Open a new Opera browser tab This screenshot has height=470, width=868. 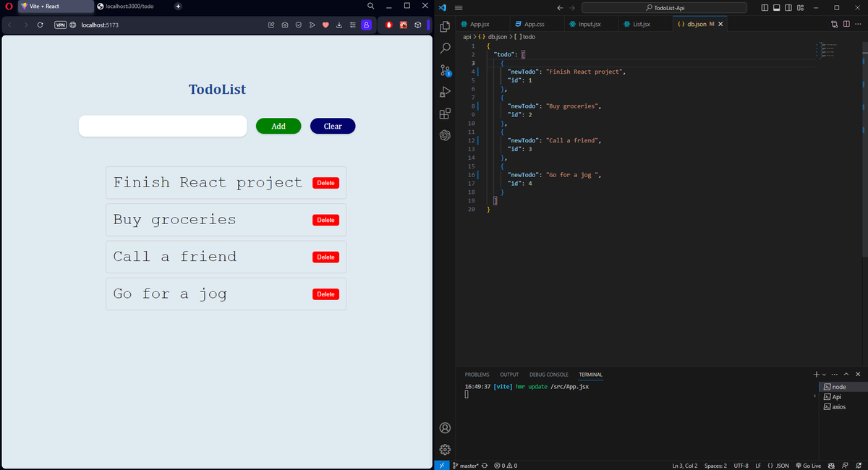click(x=178, y=7)
